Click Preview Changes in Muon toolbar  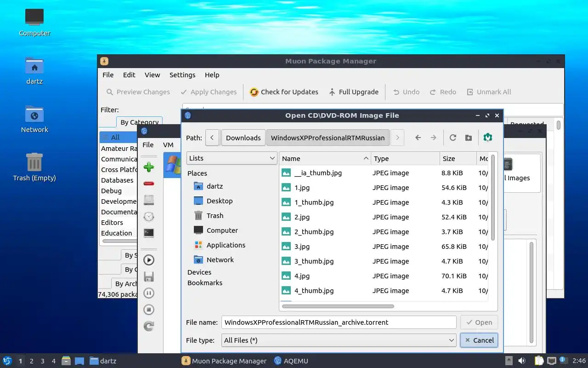[138, 92]
